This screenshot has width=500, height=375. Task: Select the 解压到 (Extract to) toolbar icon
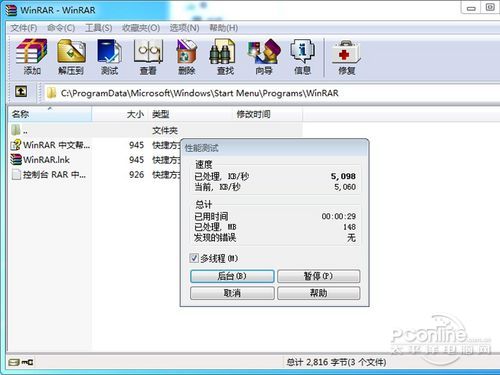[71, 56]
